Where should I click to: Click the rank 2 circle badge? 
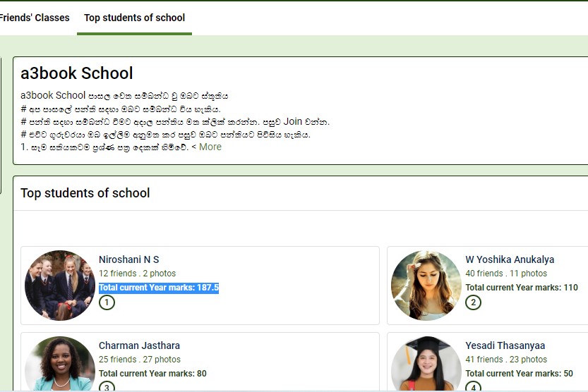[x=473, y=302]
